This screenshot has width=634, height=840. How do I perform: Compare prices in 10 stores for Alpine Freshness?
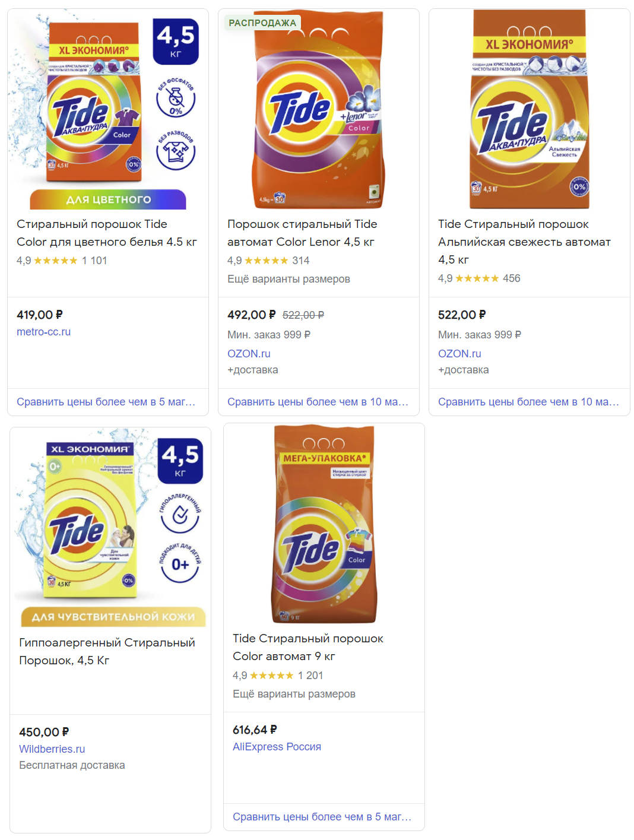528,402
